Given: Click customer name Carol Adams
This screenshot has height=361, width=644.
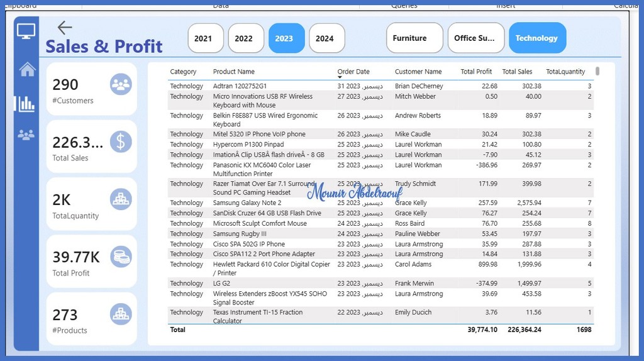Looking at the screenshot, I should [x=413, y=264].
